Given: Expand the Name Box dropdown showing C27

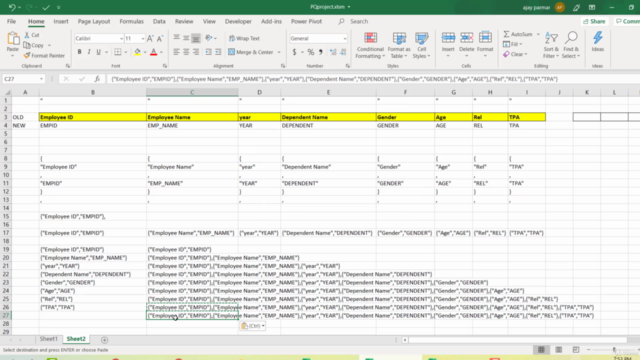Looking at the screenshot, I should click(x=41, y=79).
